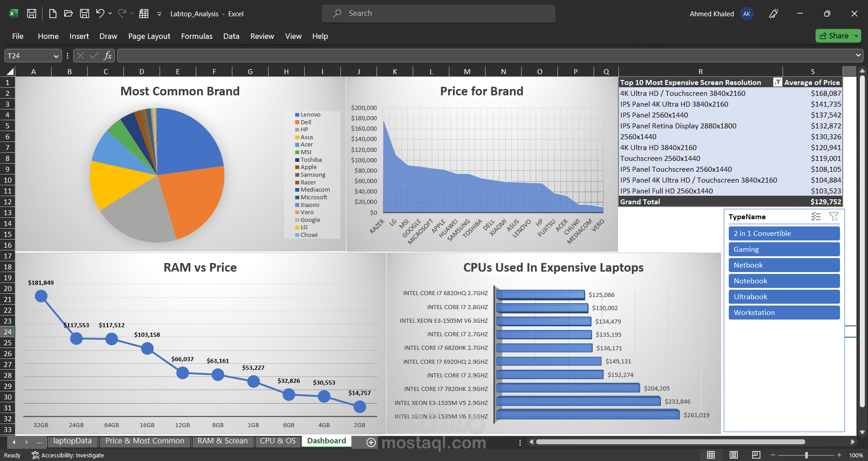Select row header 24

8,332
